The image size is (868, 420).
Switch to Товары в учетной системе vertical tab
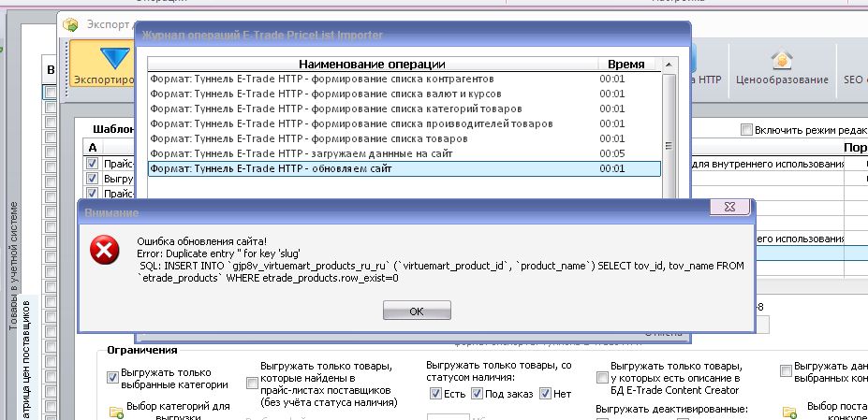[x=14, y=266]
